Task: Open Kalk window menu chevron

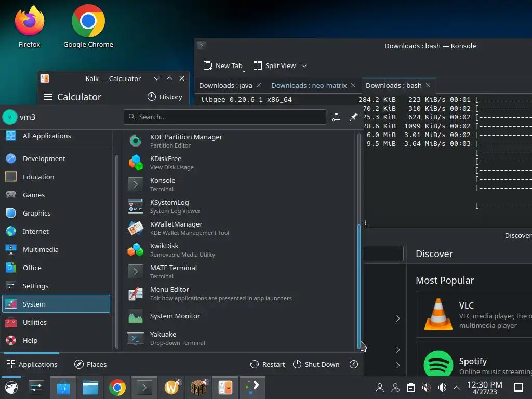Action: coord(157,79)
